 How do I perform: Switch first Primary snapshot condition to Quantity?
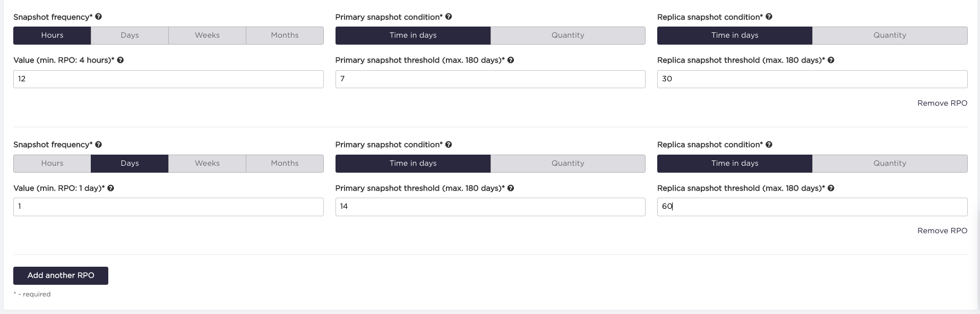pyautogui.click(x=568, y=36)
